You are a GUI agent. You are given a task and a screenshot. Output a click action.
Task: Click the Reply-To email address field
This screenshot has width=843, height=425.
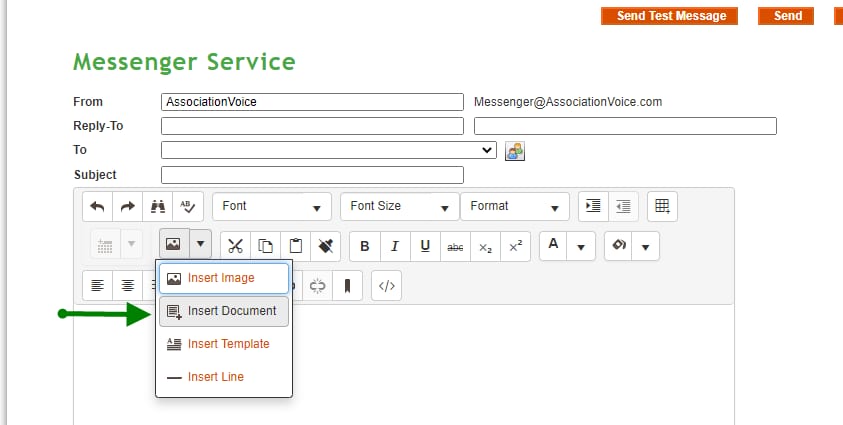point(625,126)
